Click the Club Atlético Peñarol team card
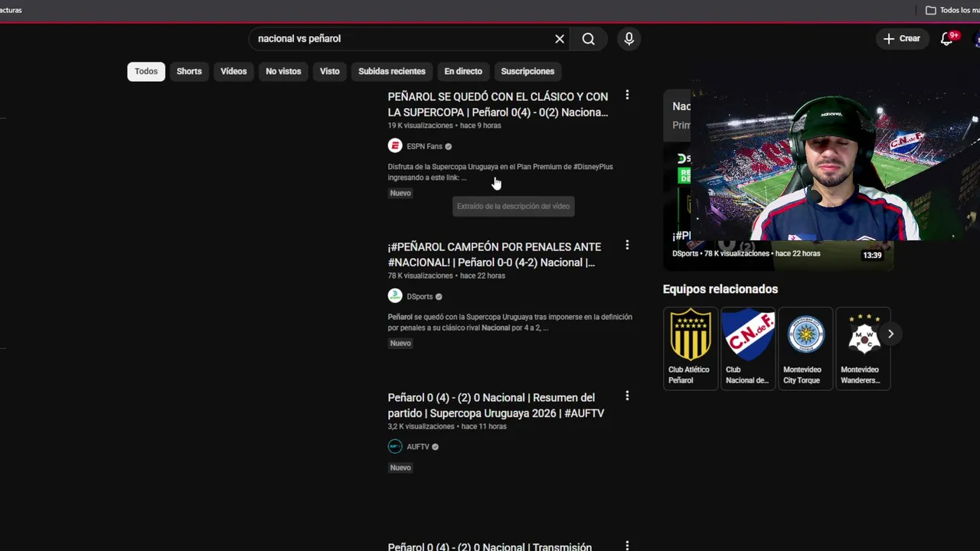This screenshot has height=551, width=980. pyautogui.click(x=691, y=348)
